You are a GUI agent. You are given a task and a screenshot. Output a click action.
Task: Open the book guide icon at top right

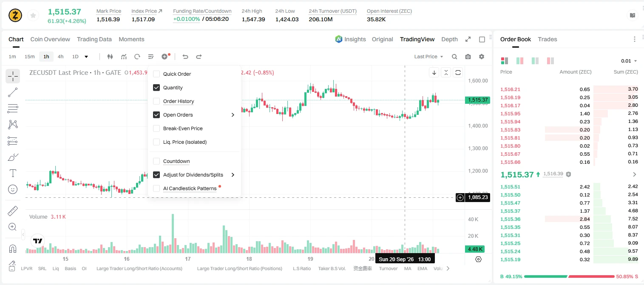tap(633, 15)
